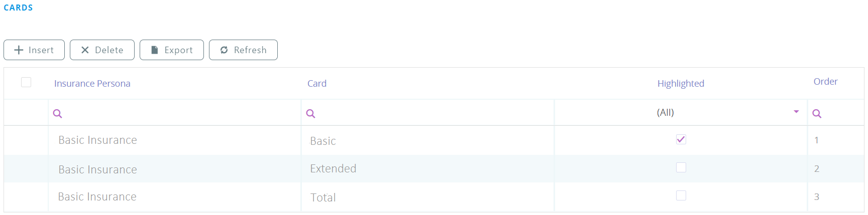
Task: Toggle the select-all header checkbox
Action: click(x=26, y=82)
